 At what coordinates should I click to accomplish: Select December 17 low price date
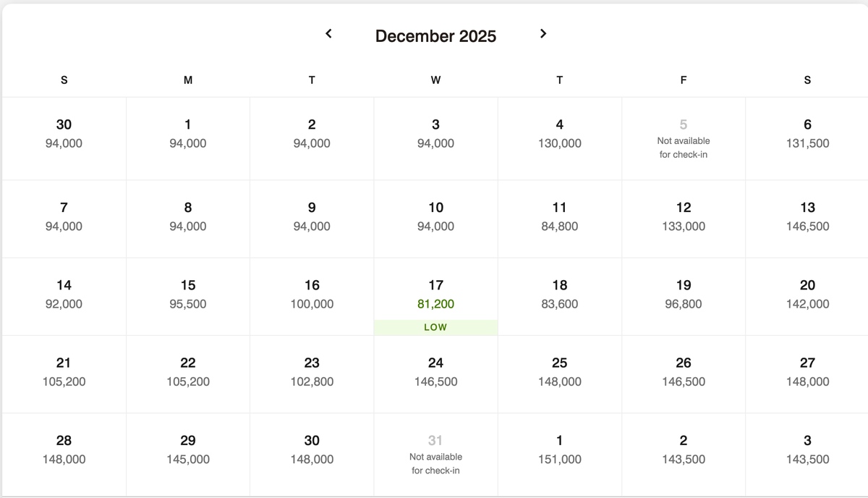pos(435,296)
